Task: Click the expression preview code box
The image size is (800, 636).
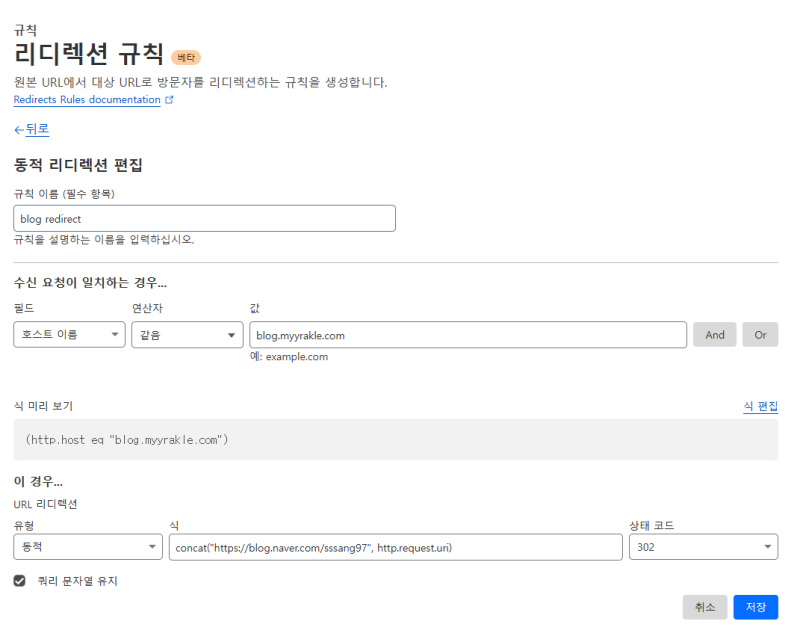Action: [x=396, y=440]
